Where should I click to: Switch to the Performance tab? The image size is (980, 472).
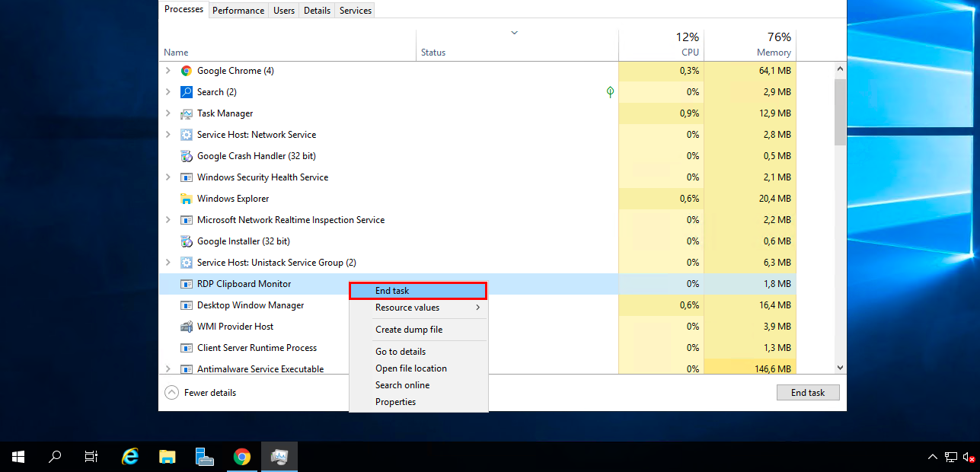238,11
